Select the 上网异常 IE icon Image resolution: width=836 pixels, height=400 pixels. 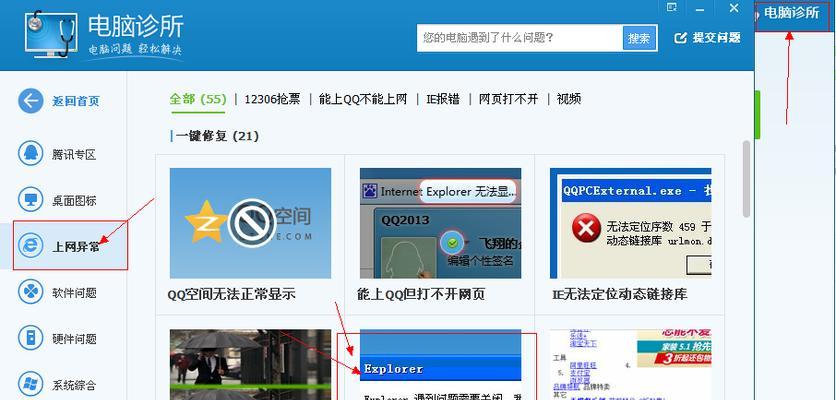(x=31, y=246)
